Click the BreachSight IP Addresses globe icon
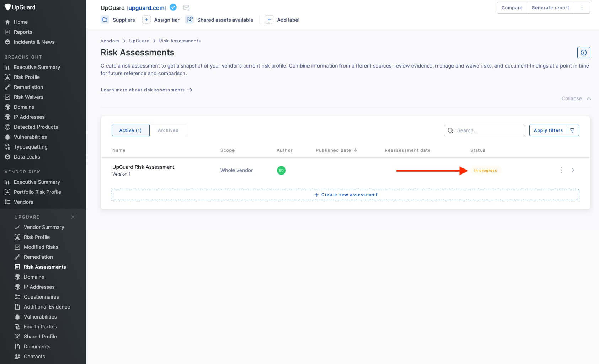 click(x=7, y=117)
